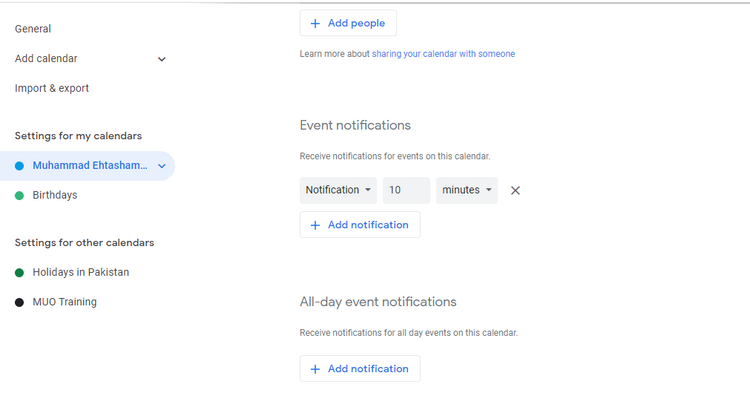Screen dimensions: 750x418
Task: Expand the Add calendar chevron
Action: point(162,59)
